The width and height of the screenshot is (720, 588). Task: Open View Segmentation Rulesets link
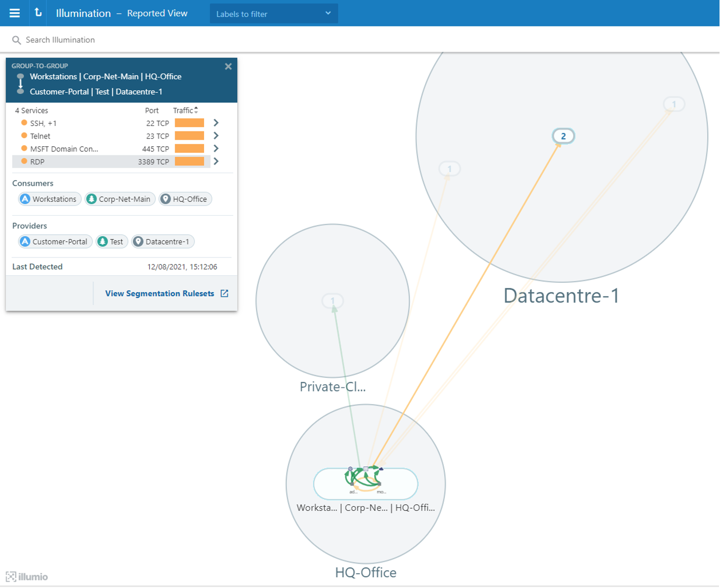coord(159,293)
